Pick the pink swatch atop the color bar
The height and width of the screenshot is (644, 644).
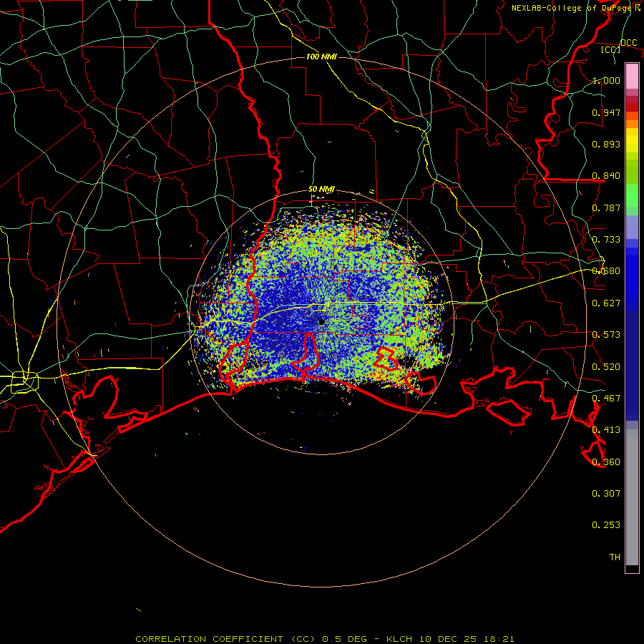coord(632,76)
